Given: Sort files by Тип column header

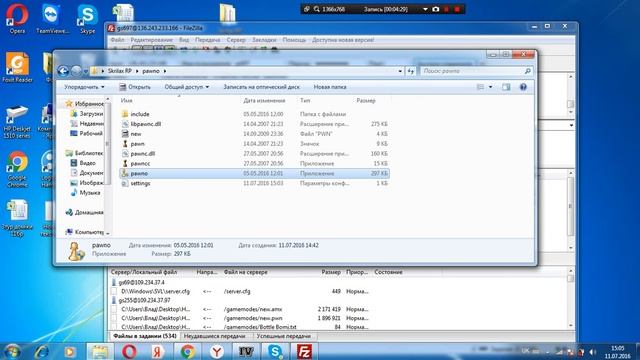Looking at the screenshot, I should coord(305,100).
